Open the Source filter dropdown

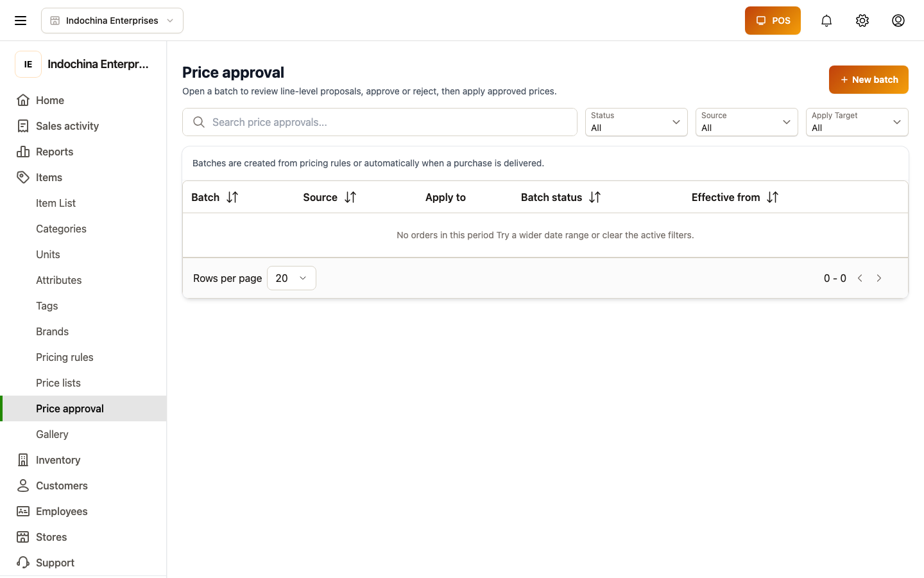click(x=747, y=122)
